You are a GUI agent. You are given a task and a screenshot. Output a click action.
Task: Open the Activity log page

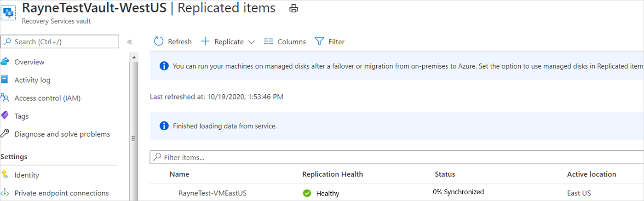(x=32, y=80)
